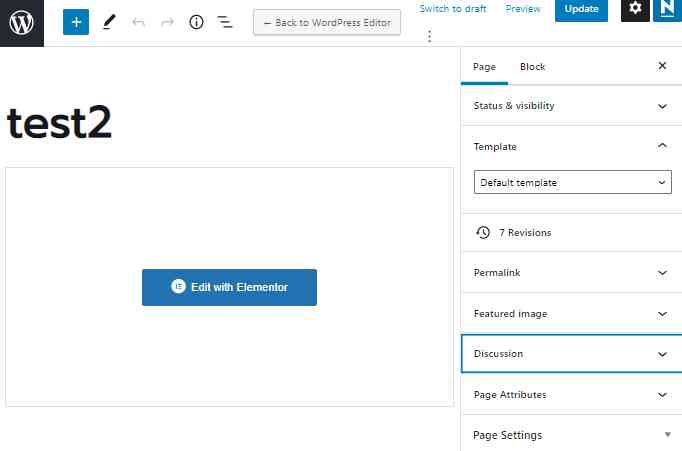The width and height of the screenshot is (682, 451).
Task: Expand the Status & visibility section
Action: click(570, 106)
